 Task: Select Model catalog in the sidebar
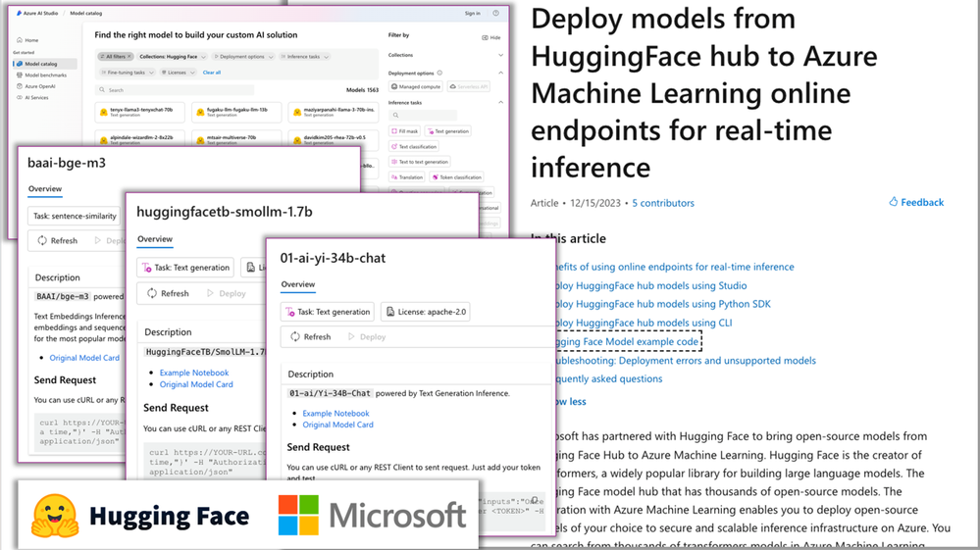coord(45,64)
